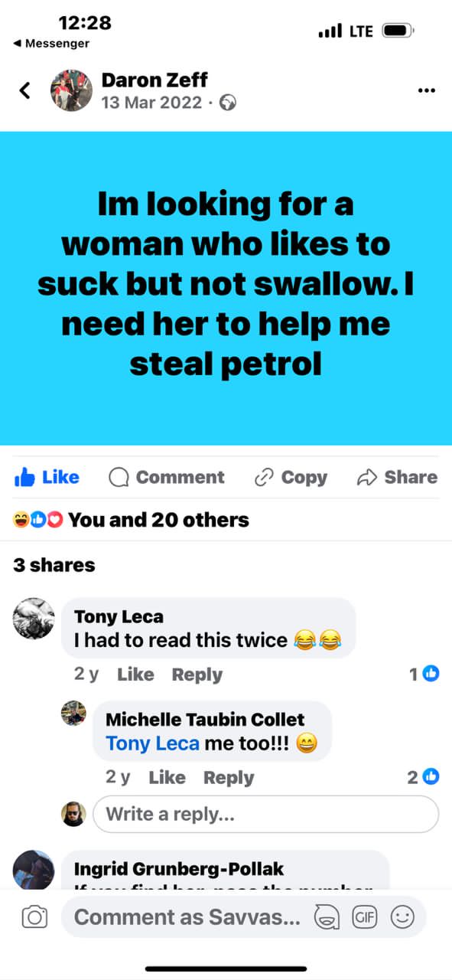Open Daron Zeff's profile picture
Screen dimensions: 452x980
click(71, 90)
